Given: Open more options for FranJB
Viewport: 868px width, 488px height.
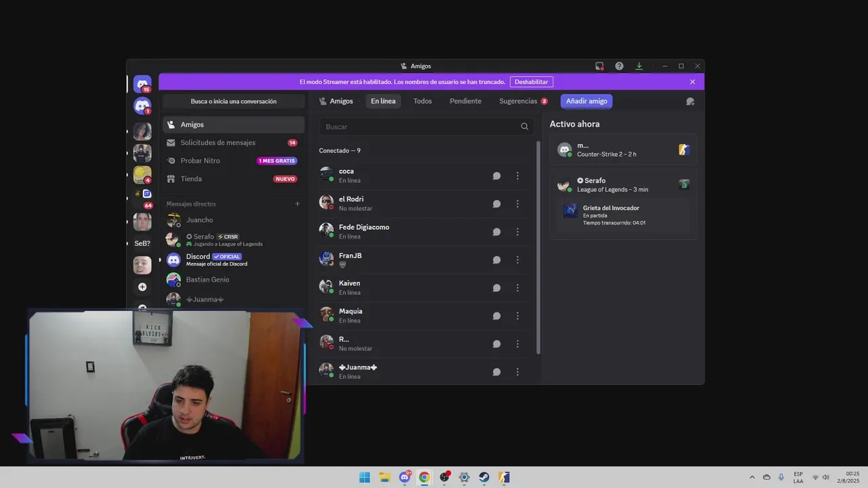Looking at the screenshot, I should click(517, 260).
